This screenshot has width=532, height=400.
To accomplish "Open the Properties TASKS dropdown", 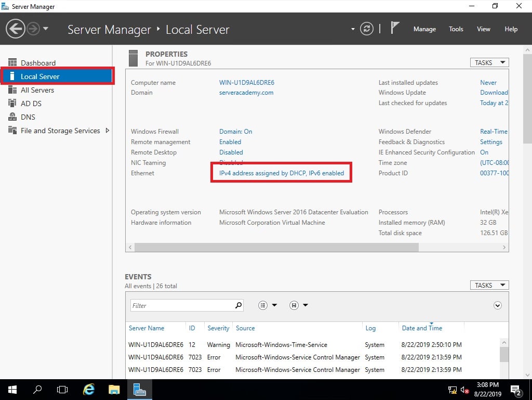I will [489, 62].
